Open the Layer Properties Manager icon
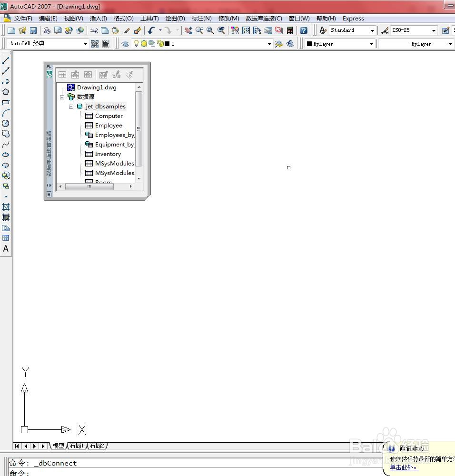455x476 pixels. pos(125,44)
